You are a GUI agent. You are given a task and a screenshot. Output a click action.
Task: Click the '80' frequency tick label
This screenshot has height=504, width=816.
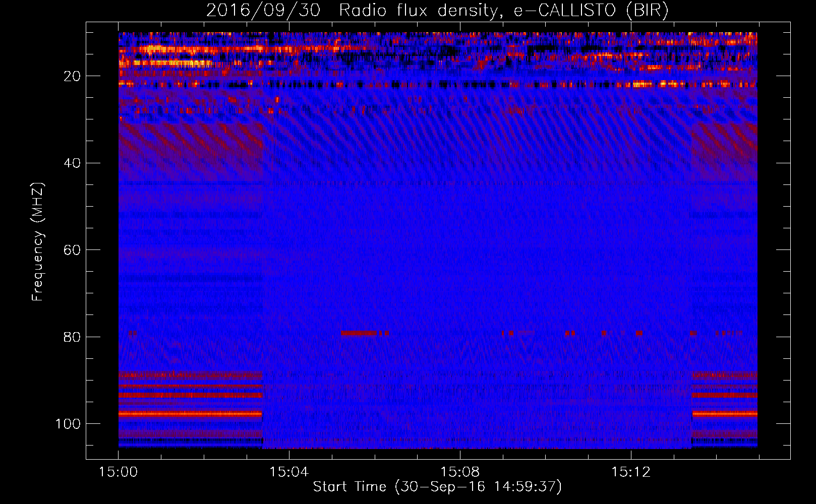73,337
